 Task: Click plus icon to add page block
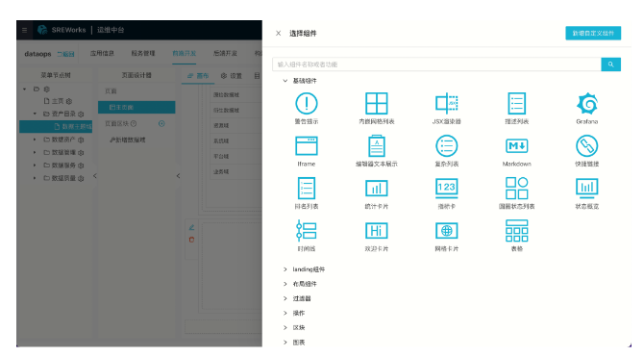coord(161,123)
